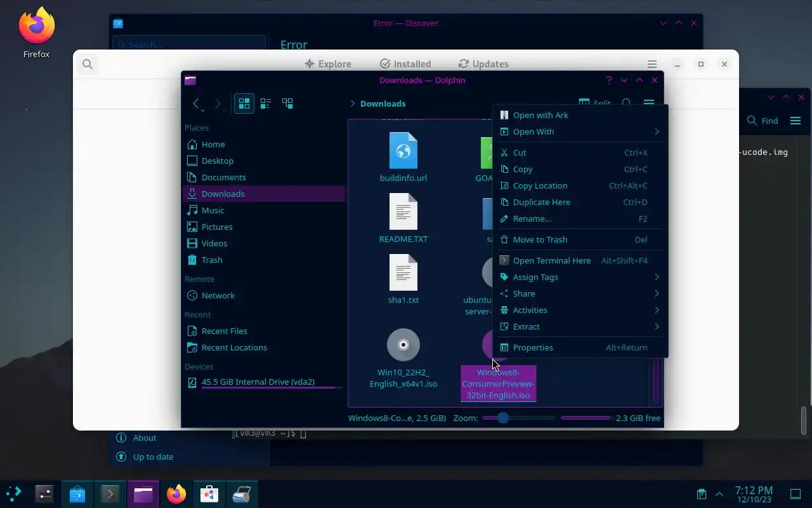Open Pictures in Places panel
Viewport: 812px width, 508px height.
click(x=263, y=227)
